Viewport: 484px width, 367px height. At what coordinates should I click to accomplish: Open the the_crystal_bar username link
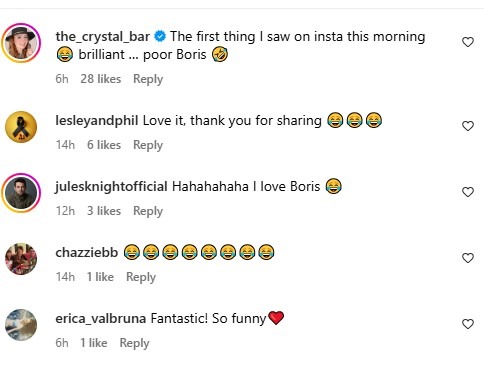tap(103, 37)
